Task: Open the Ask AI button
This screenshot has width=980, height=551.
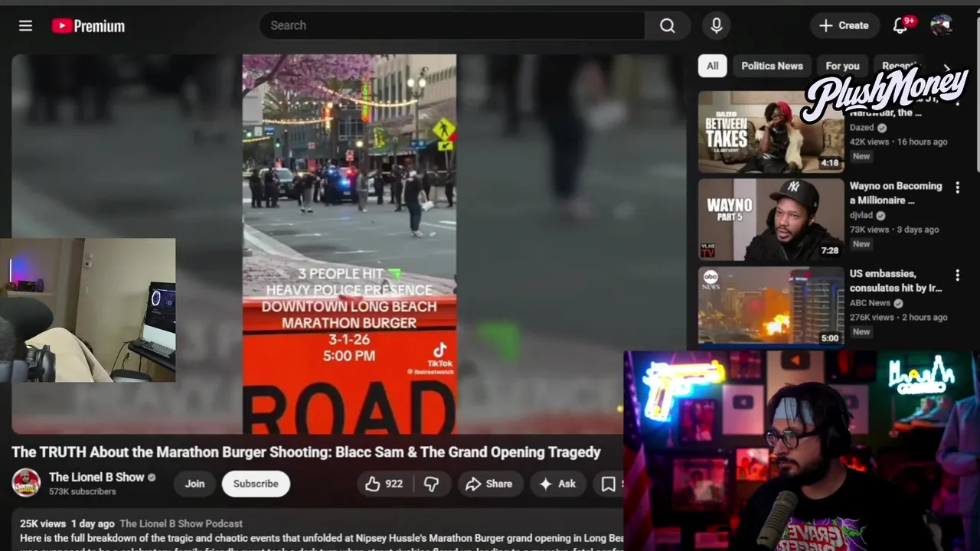Action: pyautogui.click(x=558, y=484)
